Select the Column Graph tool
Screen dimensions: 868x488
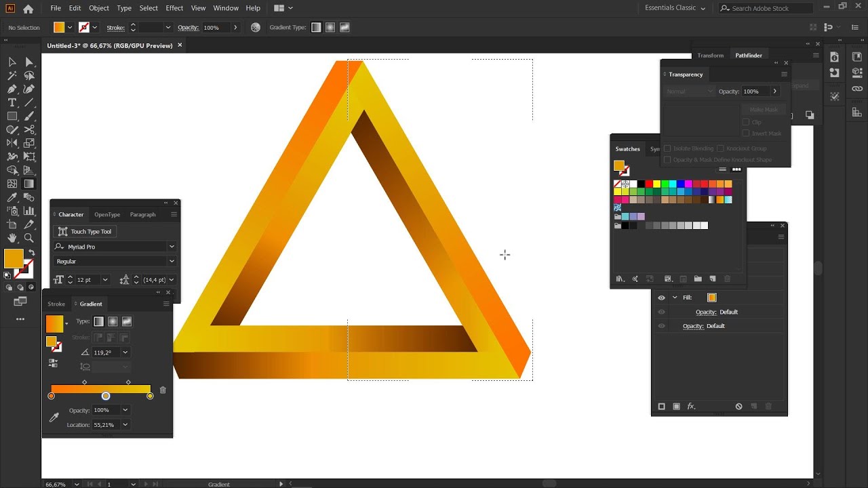point(29,211)
